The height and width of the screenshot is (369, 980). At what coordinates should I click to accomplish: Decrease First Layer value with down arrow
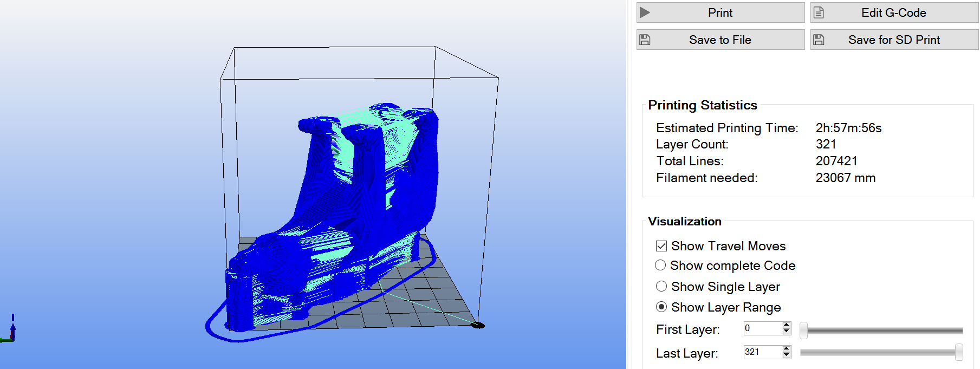(786, 331)
